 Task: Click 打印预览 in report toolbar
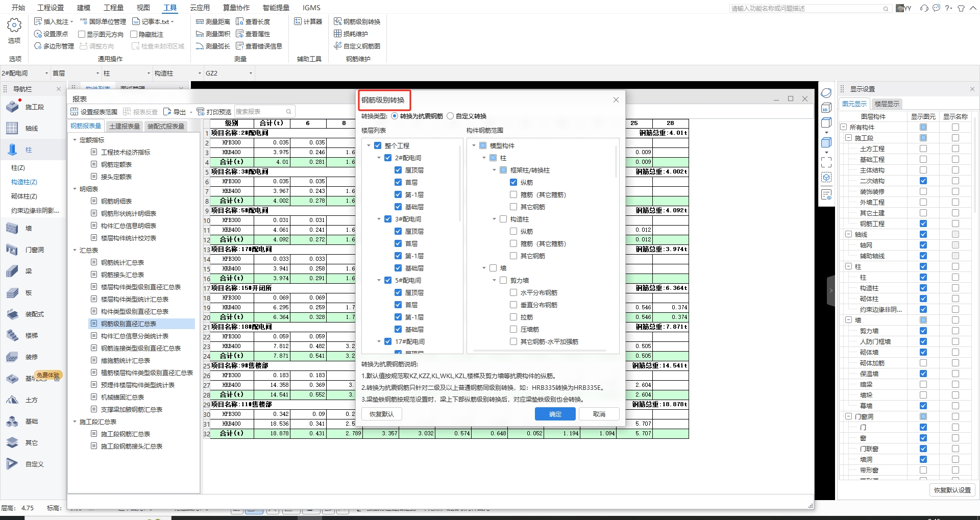coord(214,112)
